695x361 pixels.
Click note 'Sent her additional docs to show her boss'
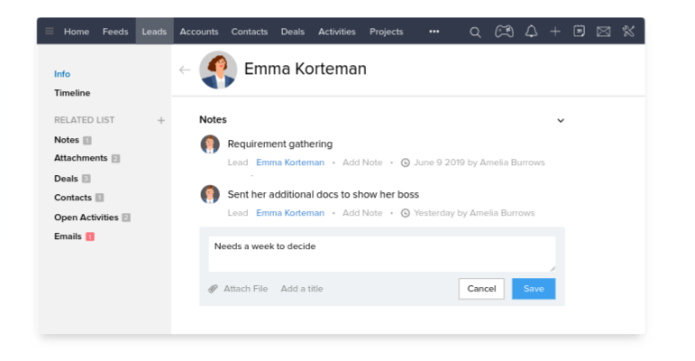pos(323,195)
